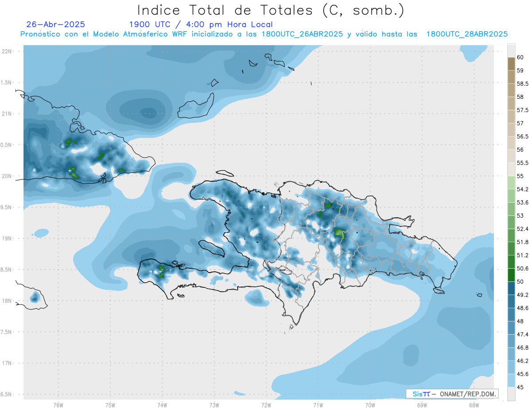Click the pale green swatch between 54.2 and 55
The width and height of the screenshot is (532, 411).
coord(511,183)
